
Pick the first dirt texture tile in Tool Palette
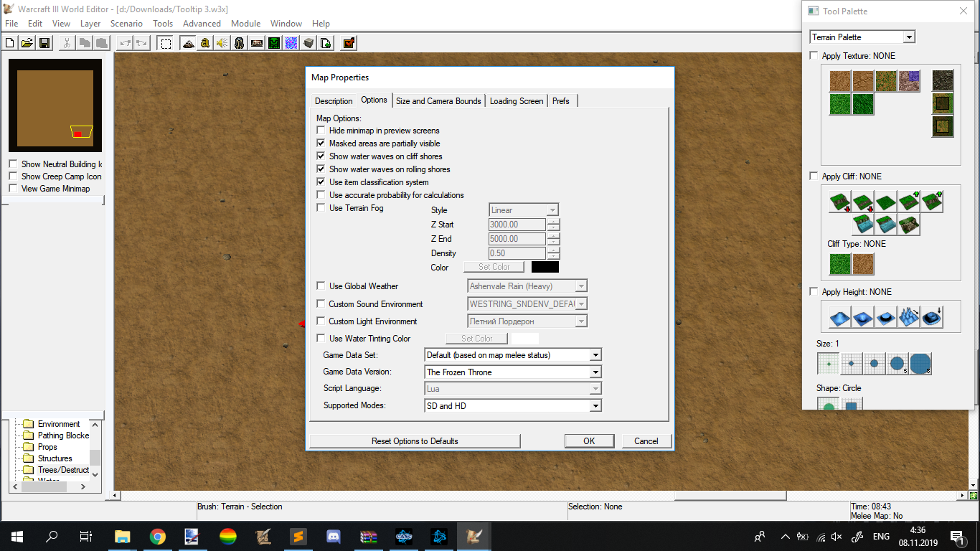(x=840, y=81)
